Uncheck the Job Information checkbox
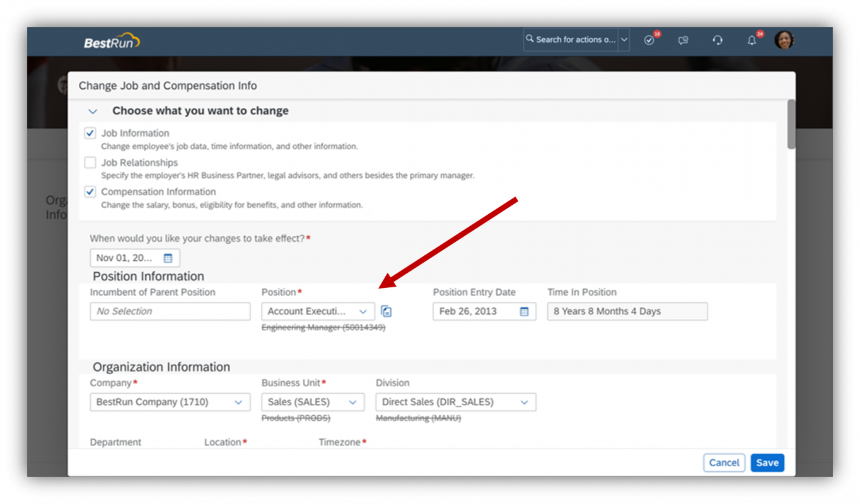 pyautogui.click(x=90, y=133)
